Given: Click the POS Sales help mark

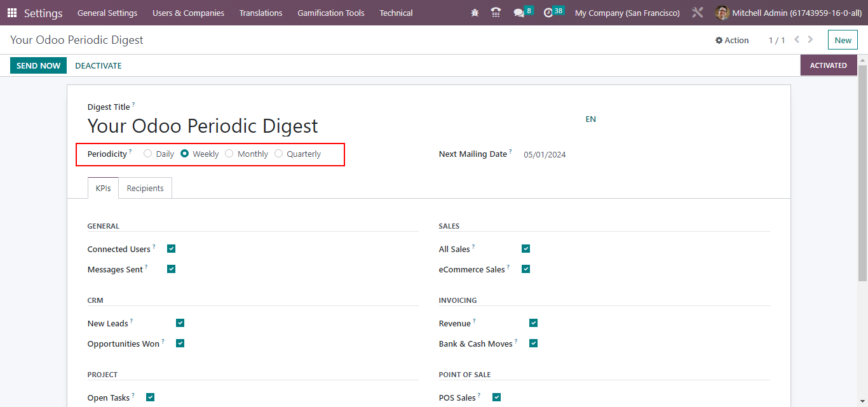Looking at the screenshot, I should pyautogui.click(x=479, y=395).
